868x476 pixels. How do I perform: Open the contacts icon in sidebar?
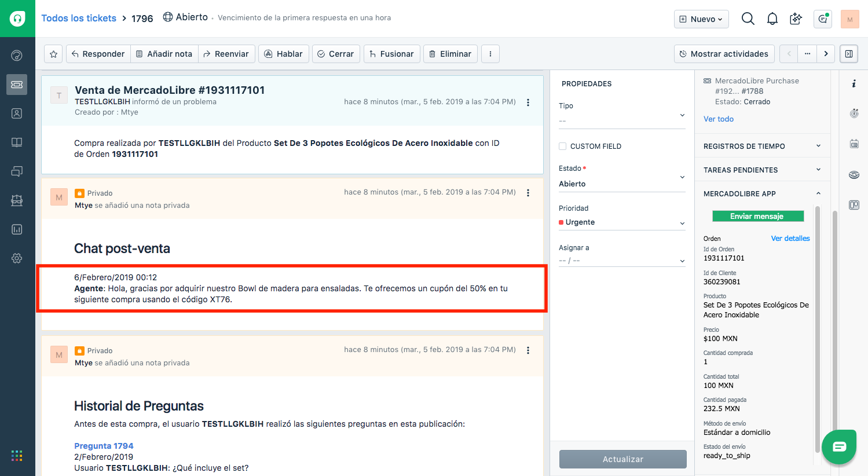click(17, 113)
